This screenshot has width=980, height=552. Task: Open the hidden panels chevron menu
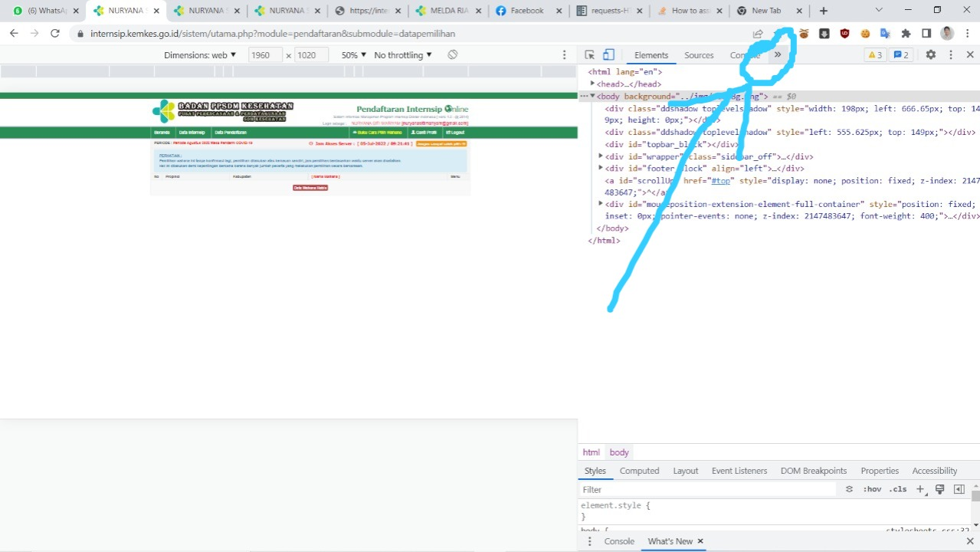(777, 54)
